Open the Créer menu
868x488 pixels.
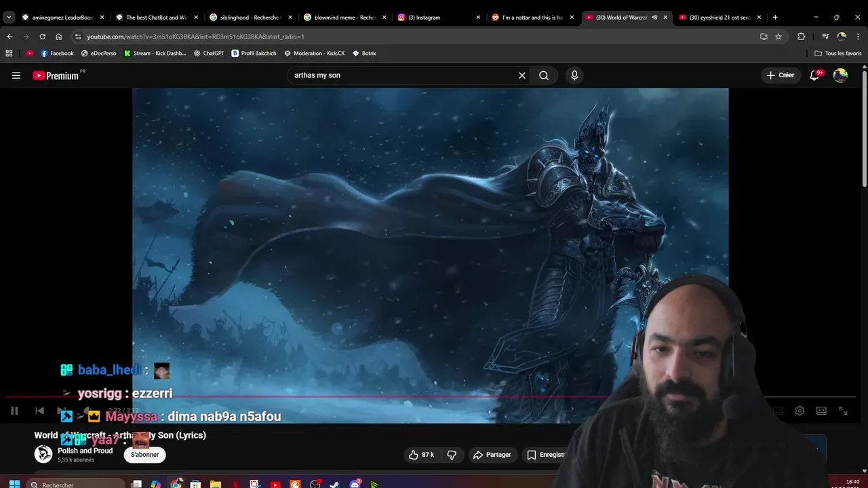click(x=781, y=75)
